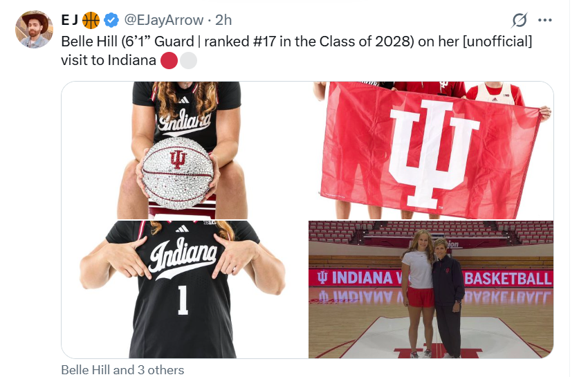Click the red circle emoji in the post
This screenshot has height=377, width=588.
click(169, 61)
